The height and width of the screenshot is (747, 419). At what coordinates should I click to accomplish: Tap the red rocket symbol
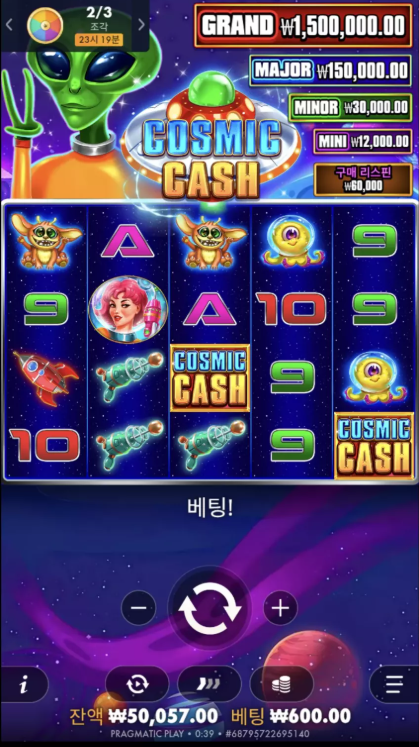point(46,377)
